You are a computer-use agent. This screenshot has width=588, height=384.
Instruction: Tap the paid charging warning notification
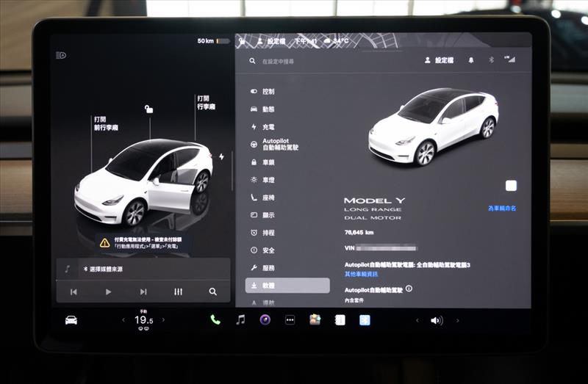tap(143, 243)
